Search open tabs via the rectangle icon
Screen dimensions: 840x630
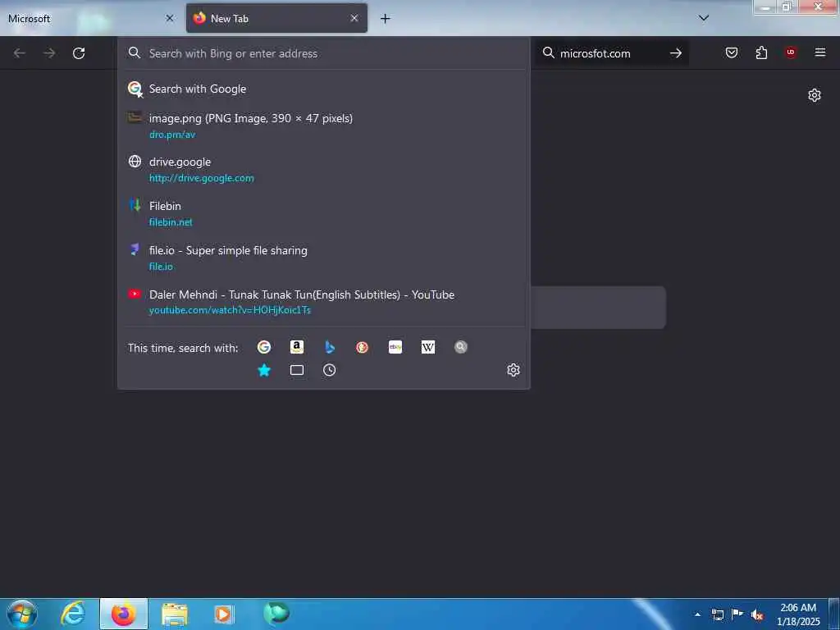tap(297, 370)
